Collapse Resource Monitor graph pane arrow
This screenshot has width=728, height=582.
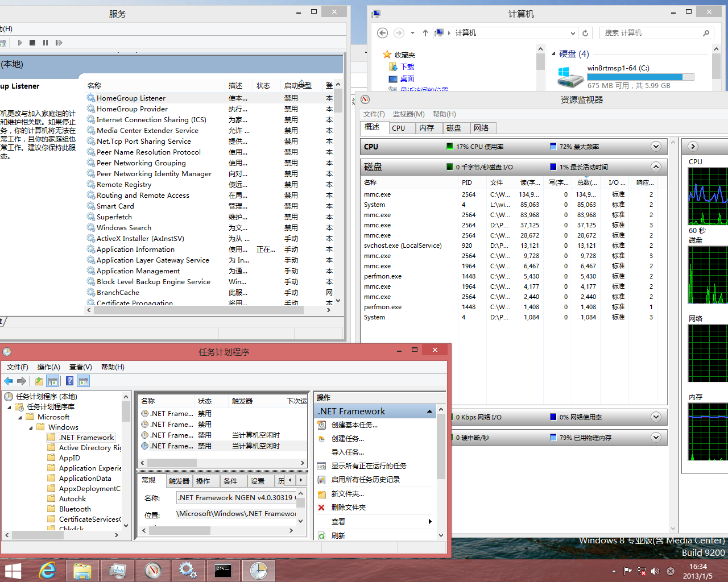point(693,147)
